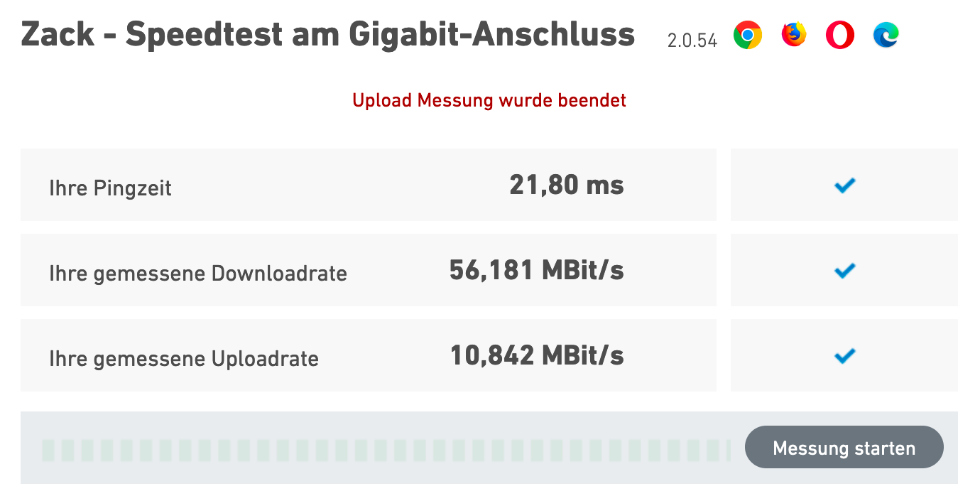The image size is (980, 496).
Task: Click the measurement progress bar
Action: coord(386,450)
